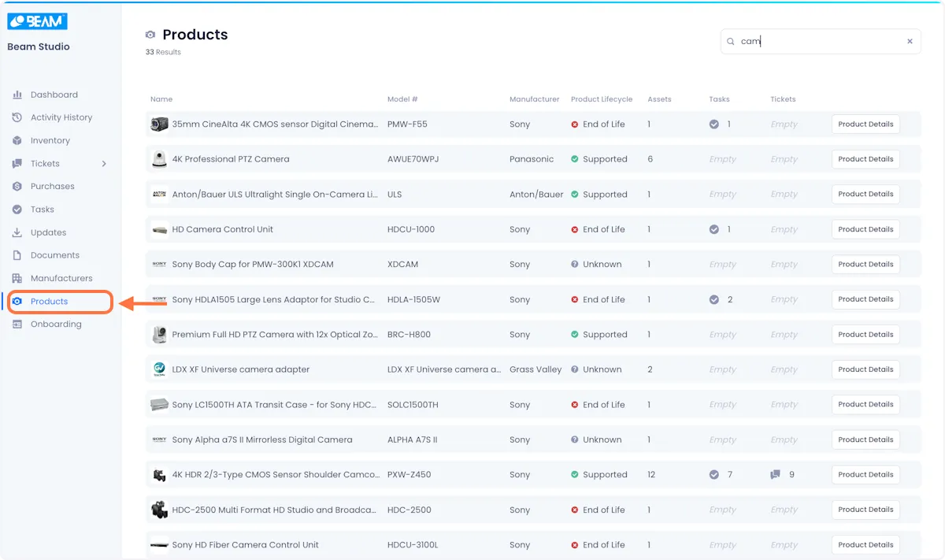
Task: Open Product Details for PMW-F55
Action: coord(865,124)
